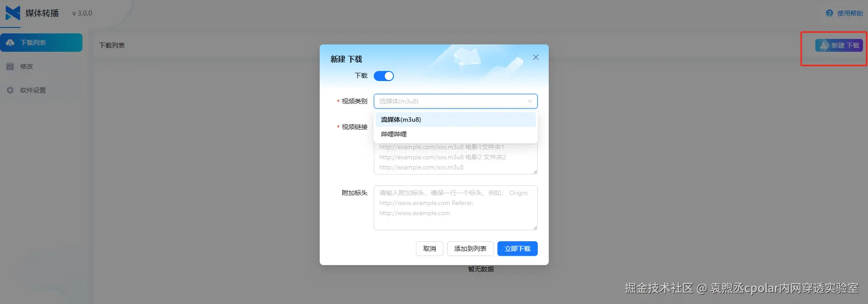The height and width of the screenshot is (304, 868).
Task: Select 哔哩哔哩 option in dropdown list
Action: coord(455,134)
